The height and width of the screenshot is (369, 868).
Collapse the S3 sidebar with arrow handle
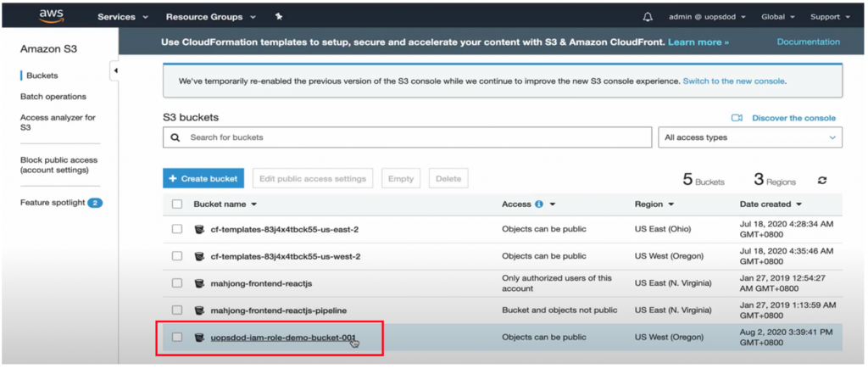[x=115, y=71]
